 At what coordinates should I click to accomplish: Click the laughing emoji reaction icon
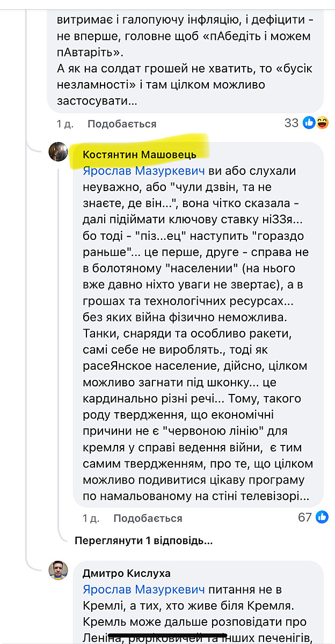tap(322, 123)
